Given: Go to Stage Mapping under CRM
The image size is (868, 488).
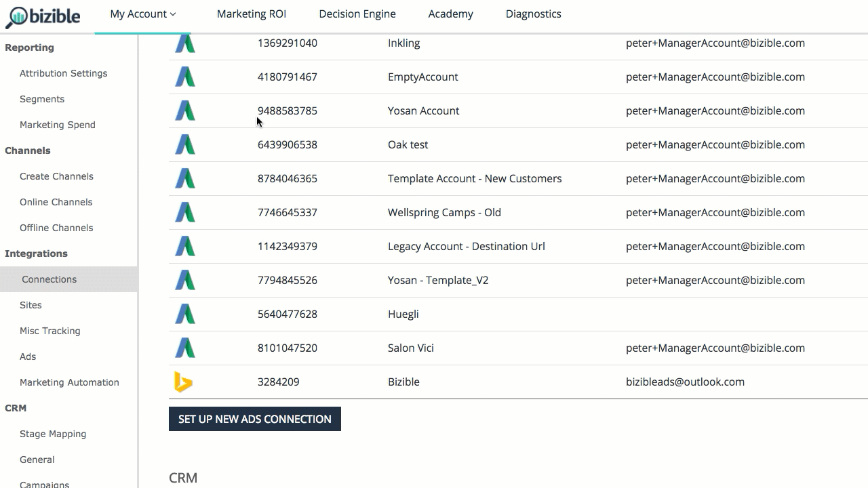Looking at the screenshot, I should click(x=53, y=434).
